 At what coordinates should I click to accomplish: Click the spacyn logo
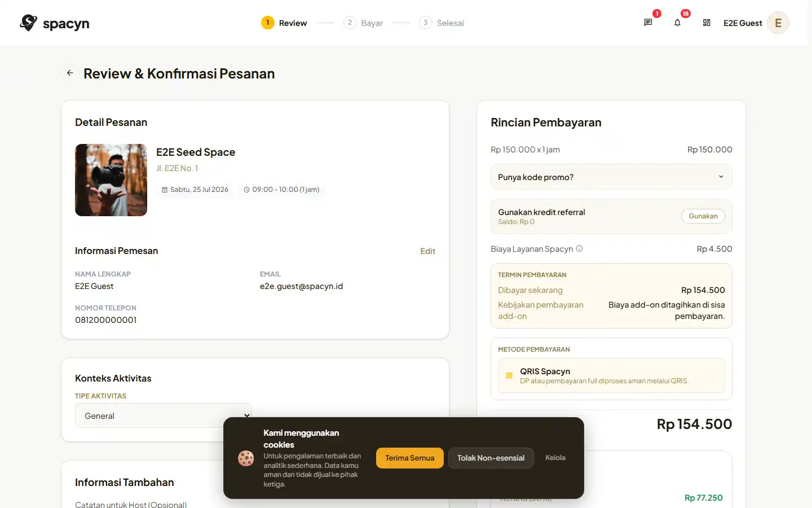tap(55, 23)
